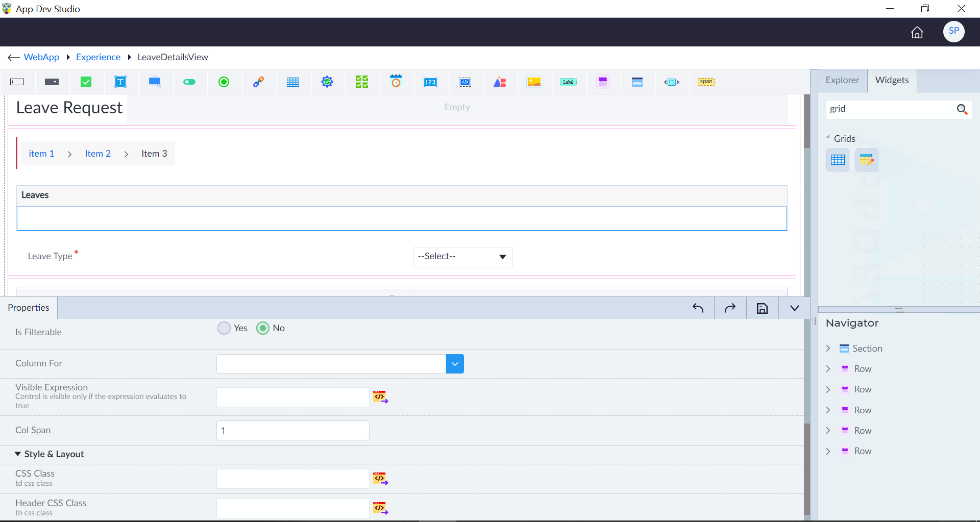Switch to the Widgets tab
This screenshot has width=980, height=522.
(x=892, y=80)
